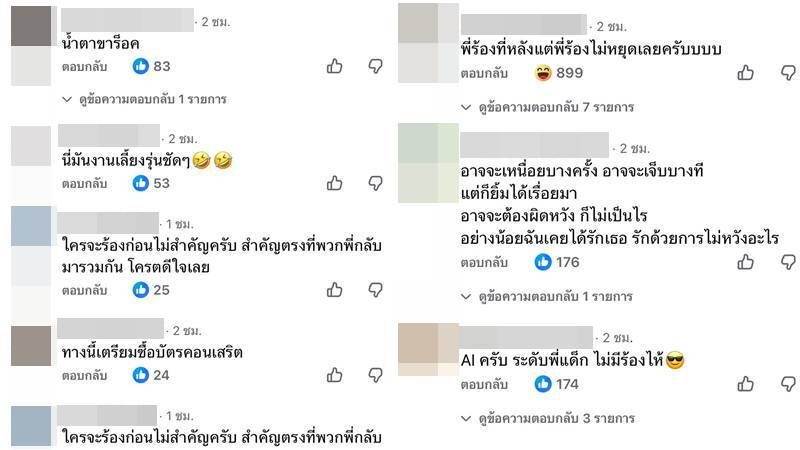The image size is (800, 450).
Task: Like the comment "น้ำตาขาร็อค" with thumbs-up
Action: (335, 66)
